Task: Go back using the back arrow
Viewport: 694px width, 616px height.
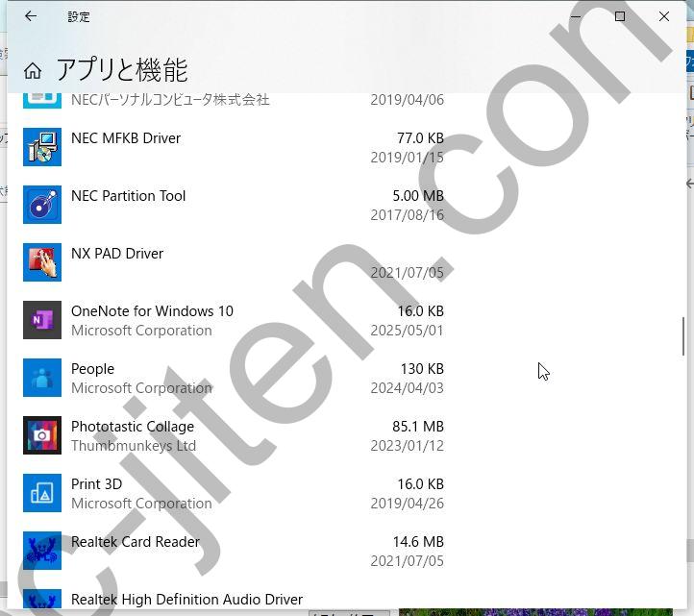Action: coord(31,16)
